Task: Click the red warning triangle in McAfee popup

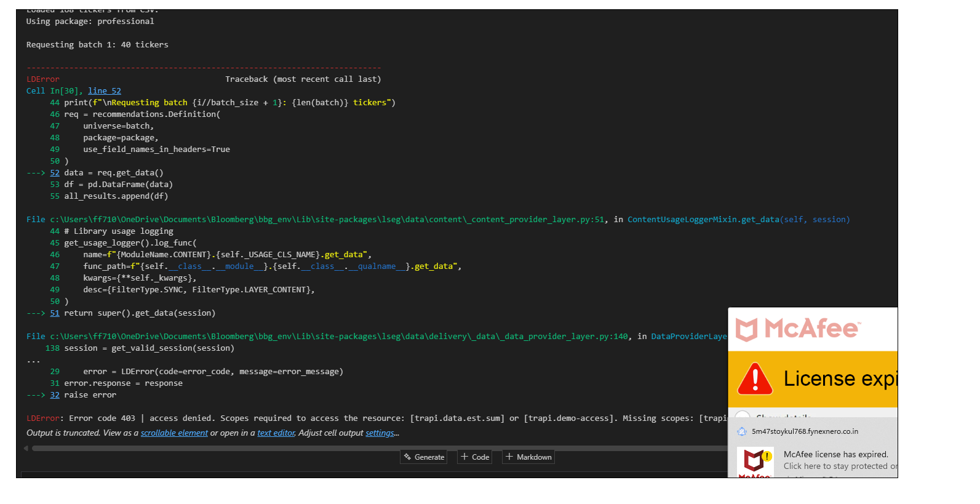Action: tap(755, 378)
